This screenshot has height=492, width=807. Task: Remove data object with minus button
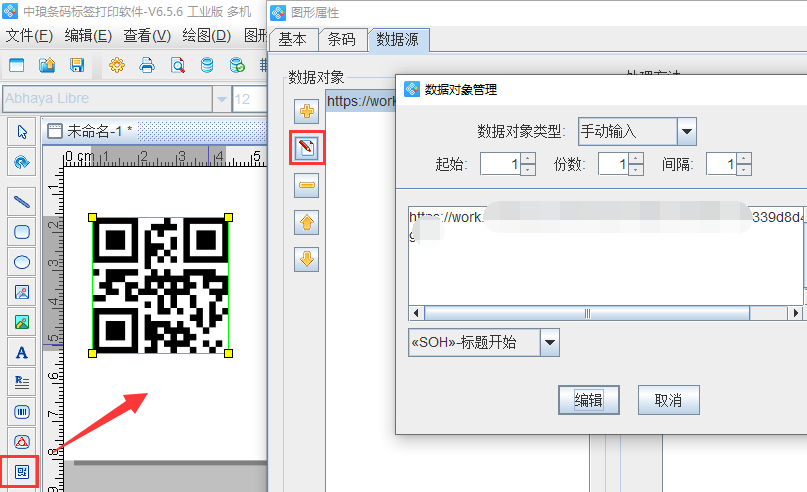tap(307, 185)
